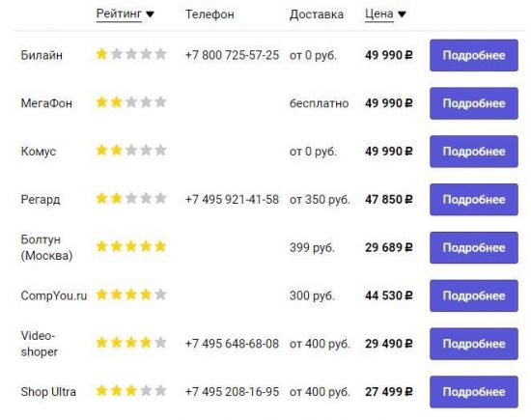Click the arrow next to Рейтинг
Screen dimensions: 531x420
150,14
